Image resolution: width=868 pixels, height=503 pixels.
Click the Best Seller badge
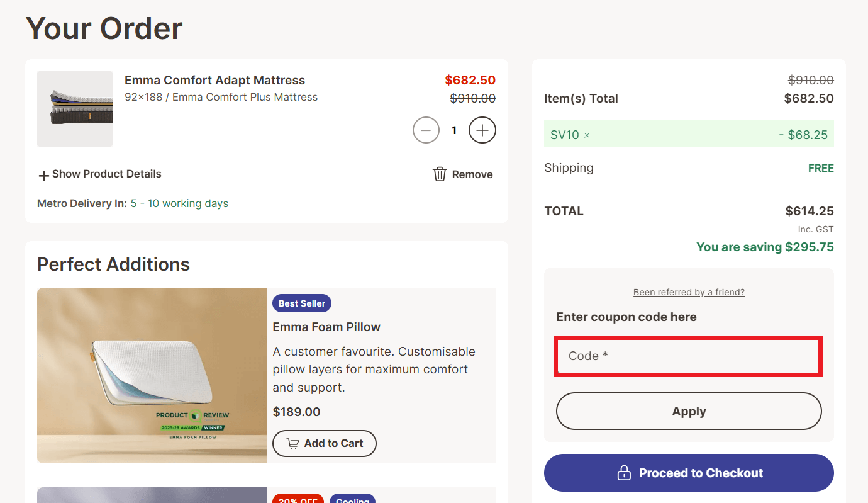(301, 303)
